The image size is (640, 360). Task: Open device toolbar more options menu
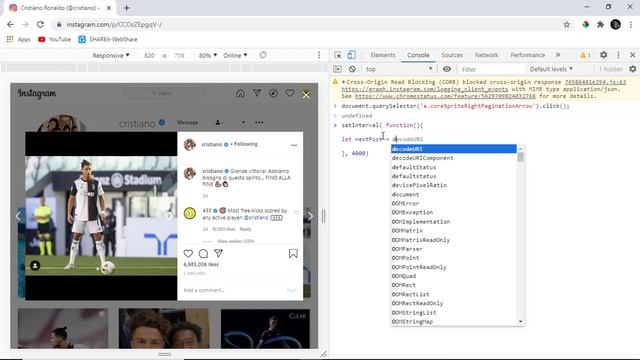(319, 55)
